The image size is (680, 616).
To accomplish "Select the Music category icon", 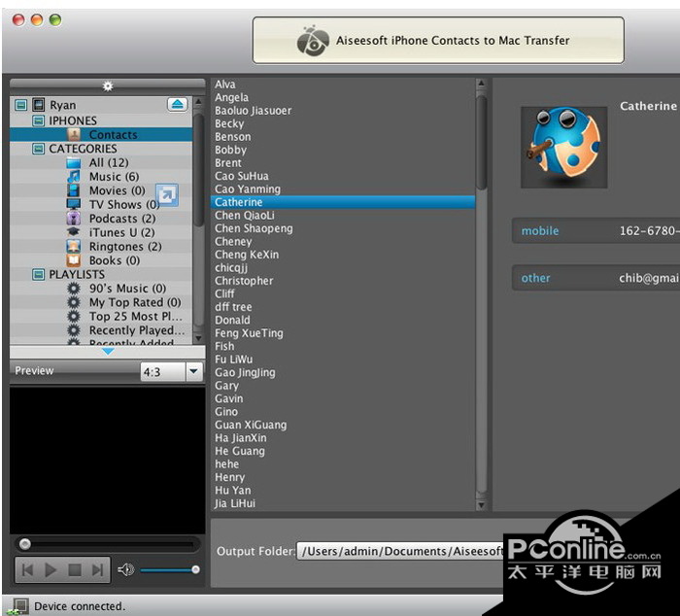I will [74, 177].
